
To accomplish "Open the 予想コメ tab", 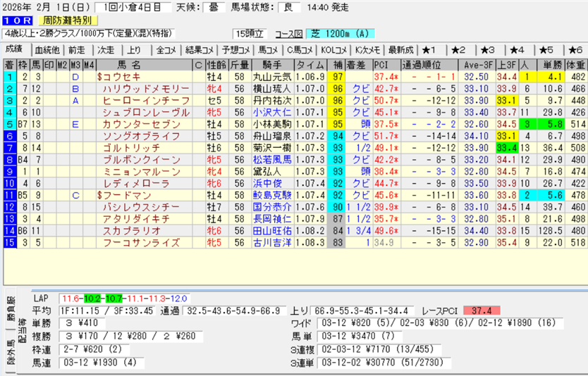I will (234, 49).
